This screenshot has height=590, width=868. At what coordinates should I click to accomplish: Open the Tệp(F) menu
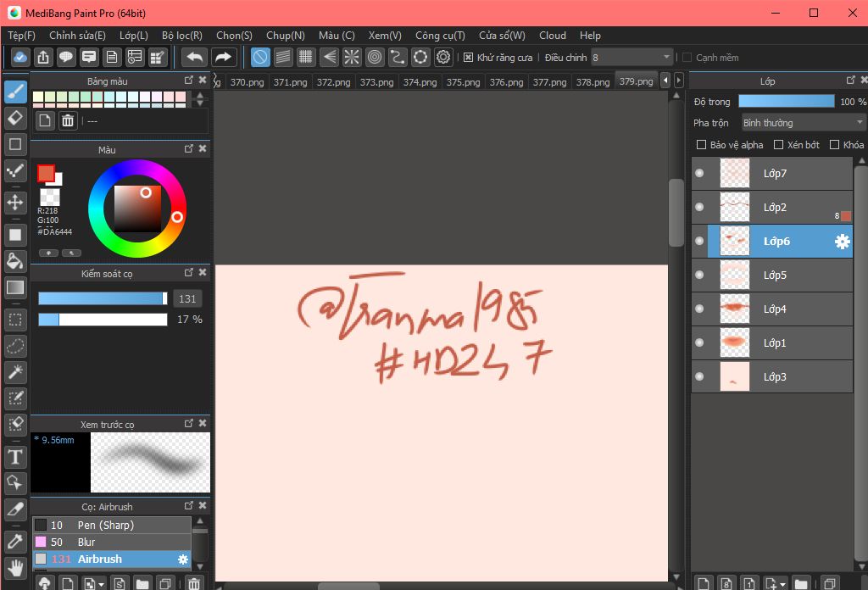[21, 36]
